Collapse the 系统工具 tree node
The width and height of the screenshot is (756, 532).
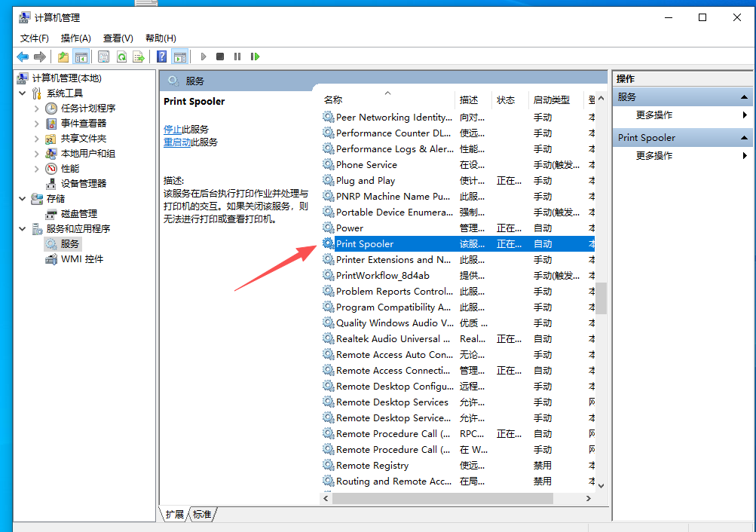22,93
